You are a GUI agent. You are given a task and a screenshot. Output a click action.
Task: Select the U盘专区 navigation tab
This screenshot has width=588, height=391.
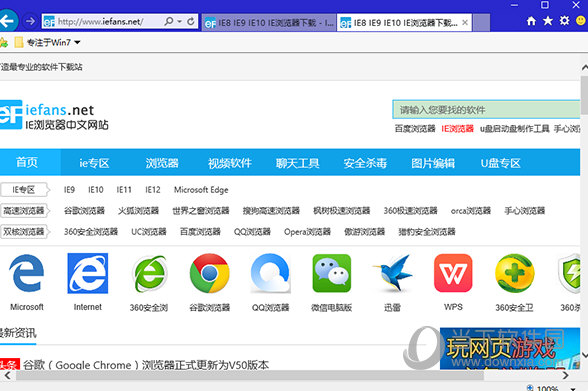point(501,163)
